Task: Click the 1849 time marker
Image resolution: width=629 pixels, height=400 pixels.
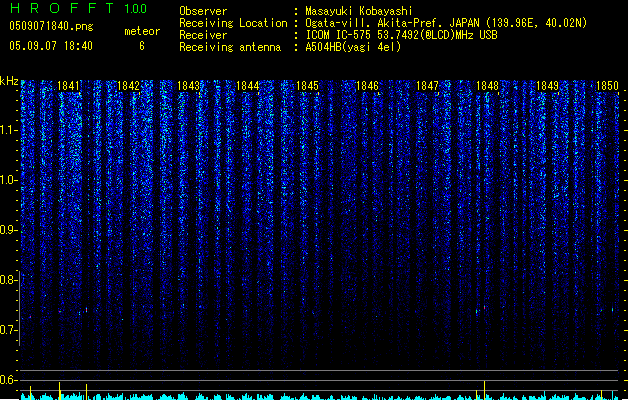Action: pos(548,86)
